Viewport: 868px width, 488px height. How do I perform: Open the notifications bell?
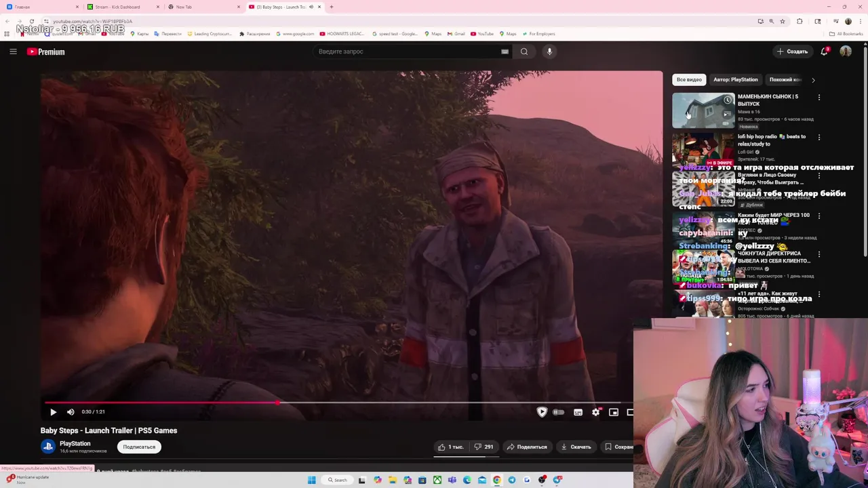point(825,52)
